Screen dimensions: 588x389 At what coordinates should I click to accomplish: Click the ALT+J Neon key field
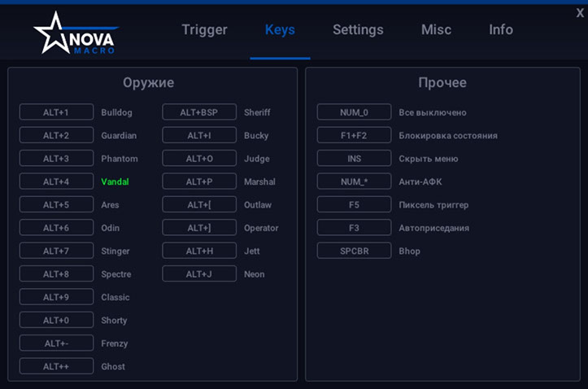199,274
